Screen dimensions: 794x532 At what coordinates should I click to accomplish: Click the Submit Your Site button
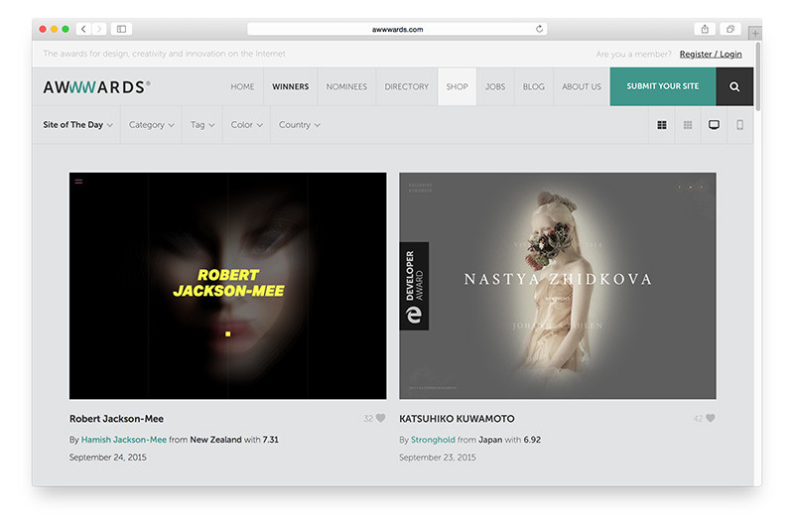[662, 86]
